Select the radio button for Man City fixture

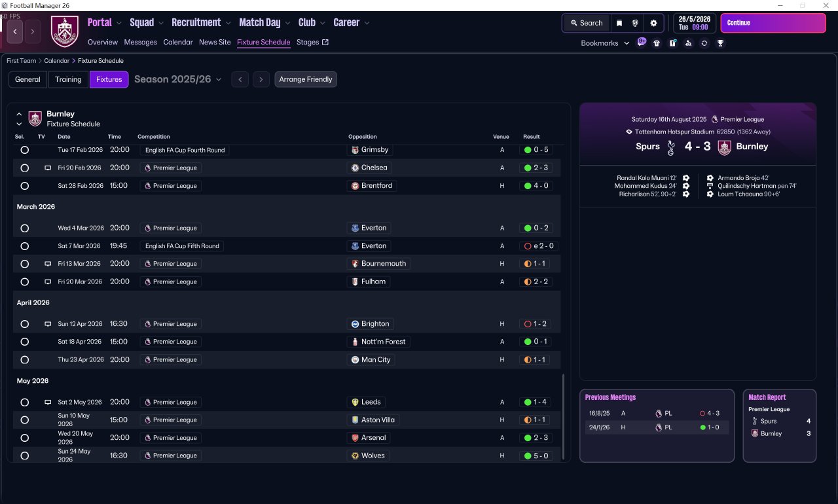pyautogui.click(x=25, y=360)
